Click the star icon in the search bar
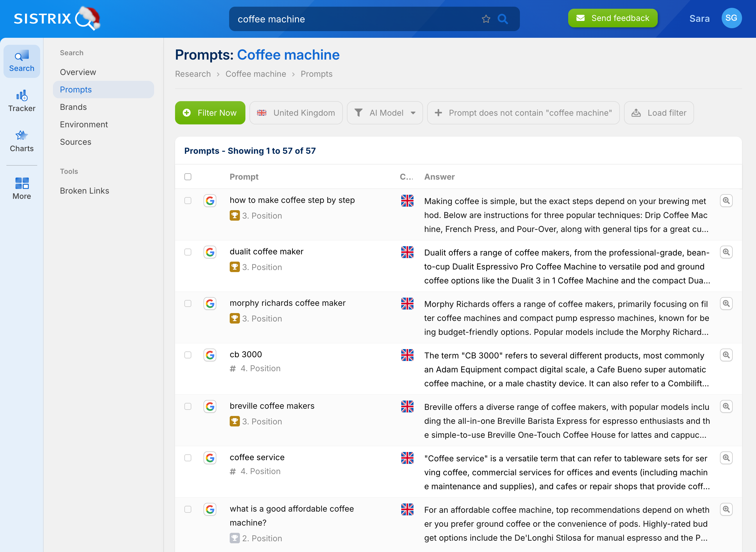 point(486,19)
